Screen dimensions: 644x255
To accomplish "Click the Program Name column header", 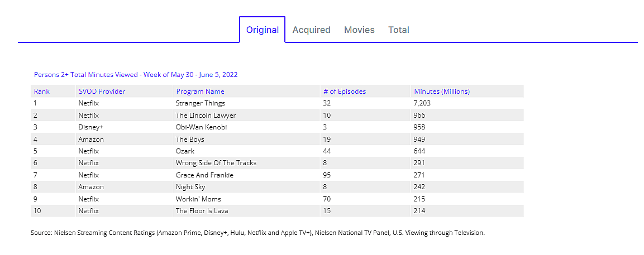I will (200, 92).
